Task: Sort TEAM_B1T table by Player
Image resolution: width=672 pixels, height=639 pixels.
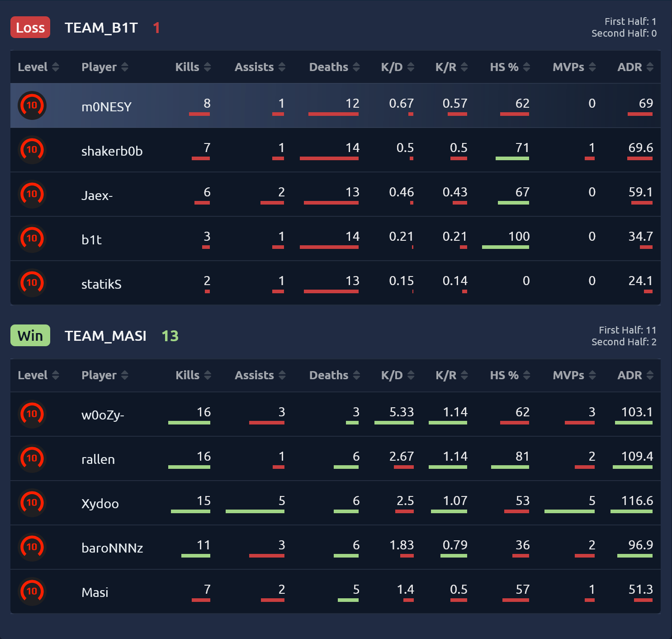Action: 105,67
